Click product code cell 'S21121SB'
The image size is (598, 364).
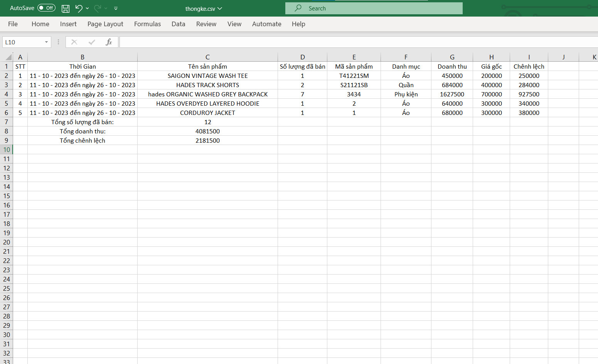click(x=354, y=85)
